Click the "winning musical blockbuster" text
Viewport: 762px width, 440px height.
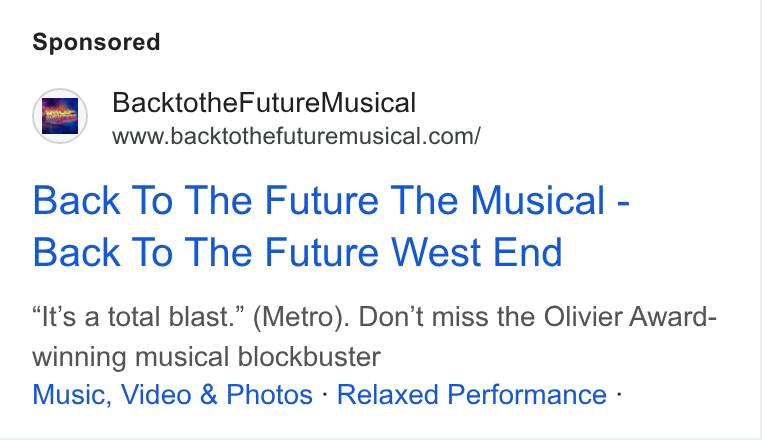click(207, 357)
